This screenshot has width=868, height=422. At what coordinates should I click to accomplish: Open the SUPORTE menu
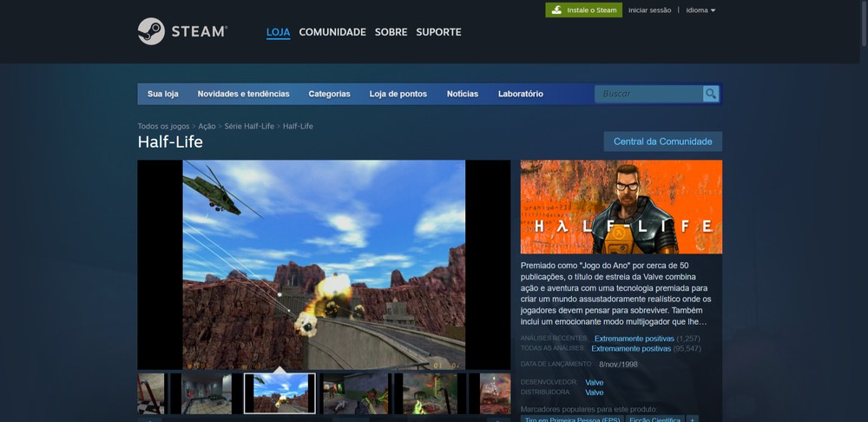[x=438, y=32]
